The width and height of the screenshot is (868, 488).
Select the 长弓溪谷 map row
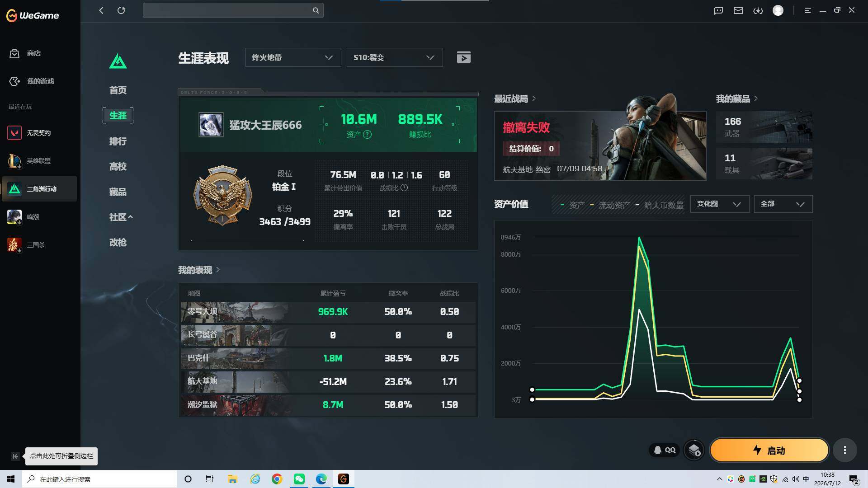pyautogui.click(x=328, y=335)
